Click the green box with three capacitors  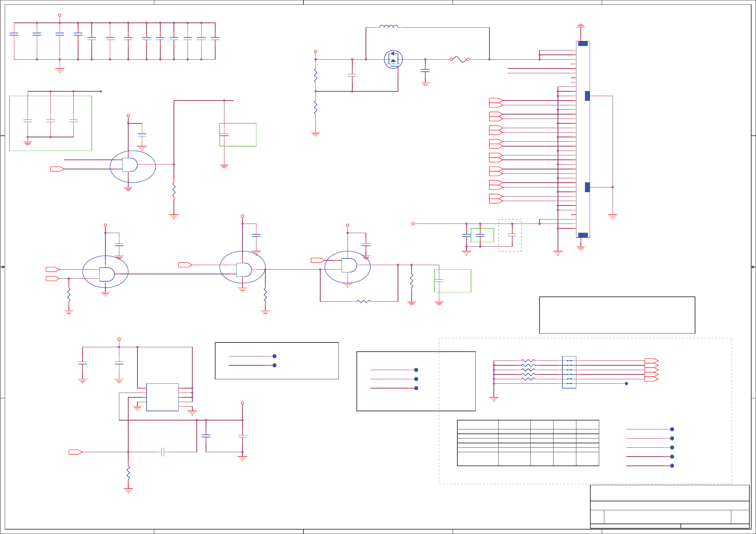pos(50,123)
